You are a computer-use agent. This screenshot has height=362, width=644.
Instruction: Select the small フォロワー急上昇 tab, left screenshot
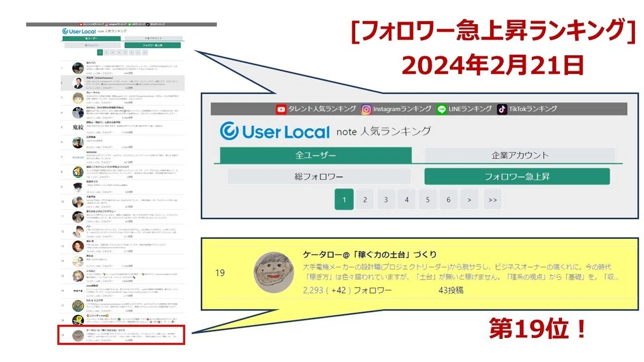click(x=153, y=46)
